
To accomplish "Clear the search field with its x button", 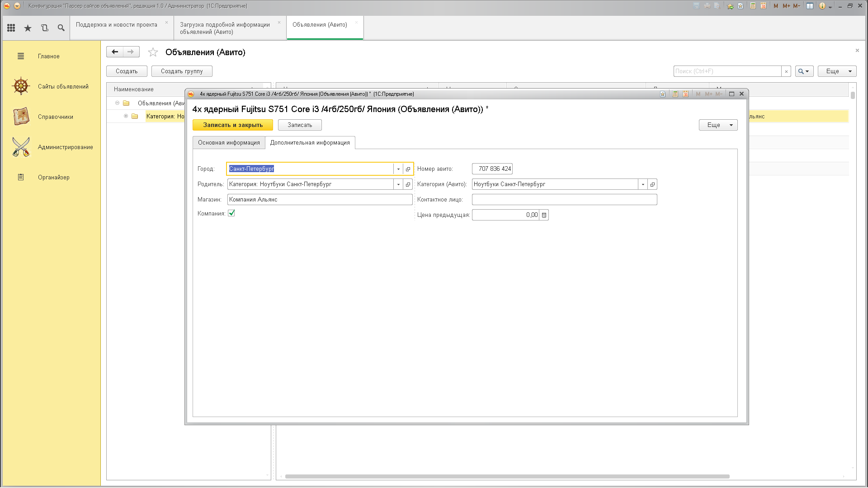I will tap(786, 71).
